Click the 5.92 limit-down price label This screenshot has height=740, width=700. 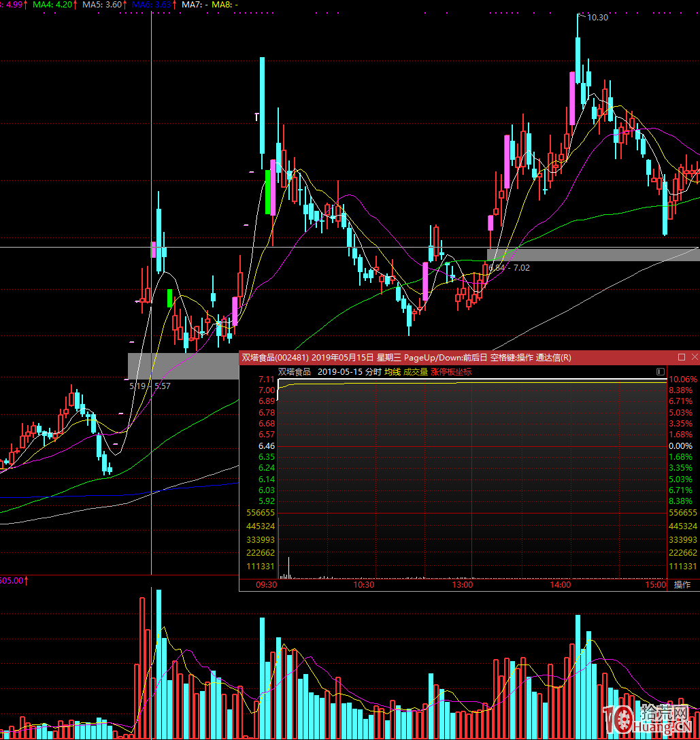point(267,501)
